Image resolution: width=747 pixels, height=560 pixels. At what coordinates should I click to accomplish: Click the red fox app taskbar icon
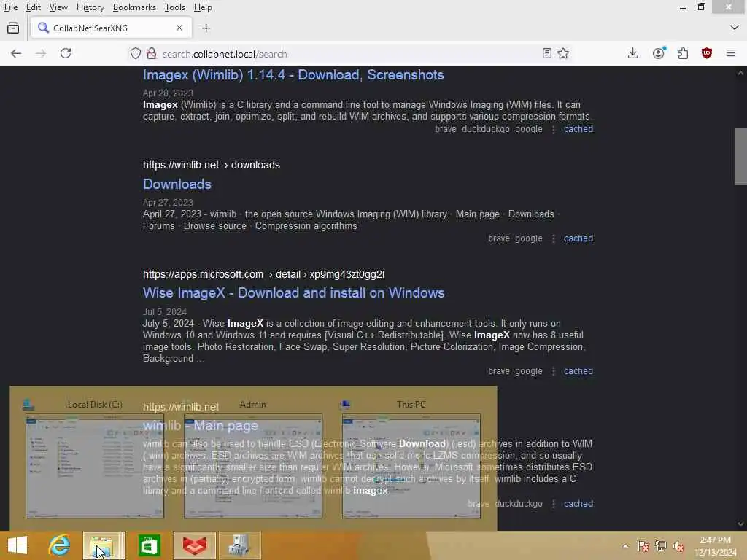[x=194, y=545]
